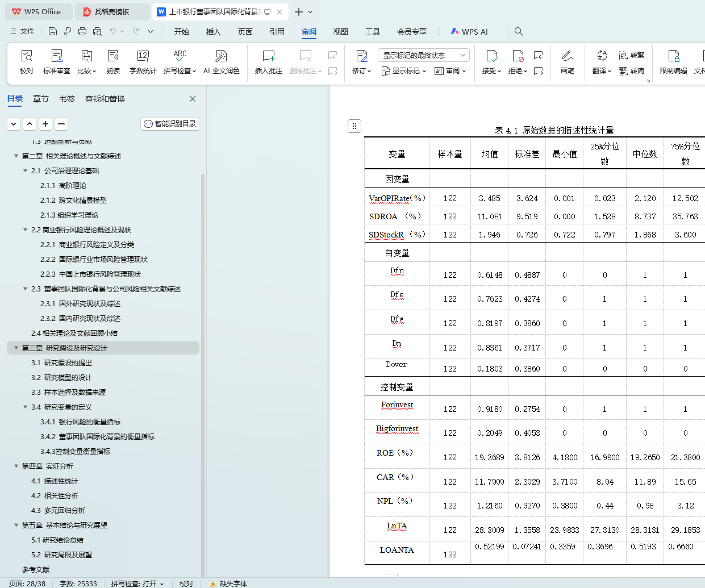Click 字数: 25333 in status bar
The image size is (705, 588).
coord(78,583)
